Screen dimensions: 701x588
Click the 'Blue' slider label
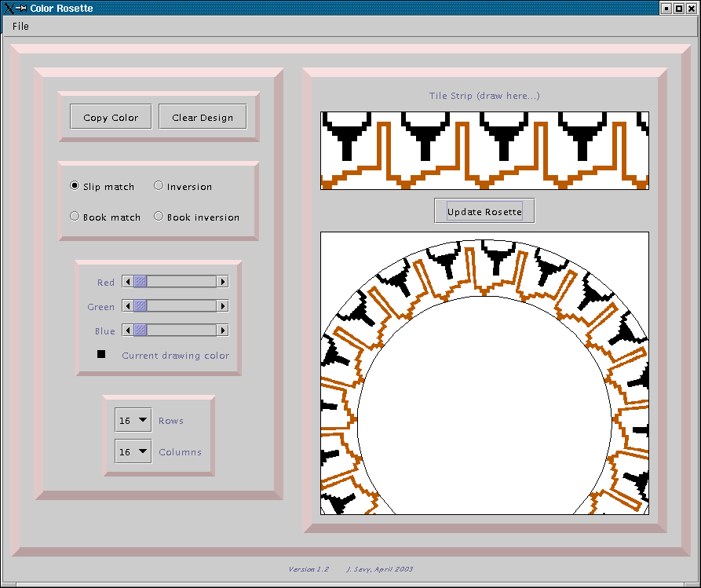(105, 331)
